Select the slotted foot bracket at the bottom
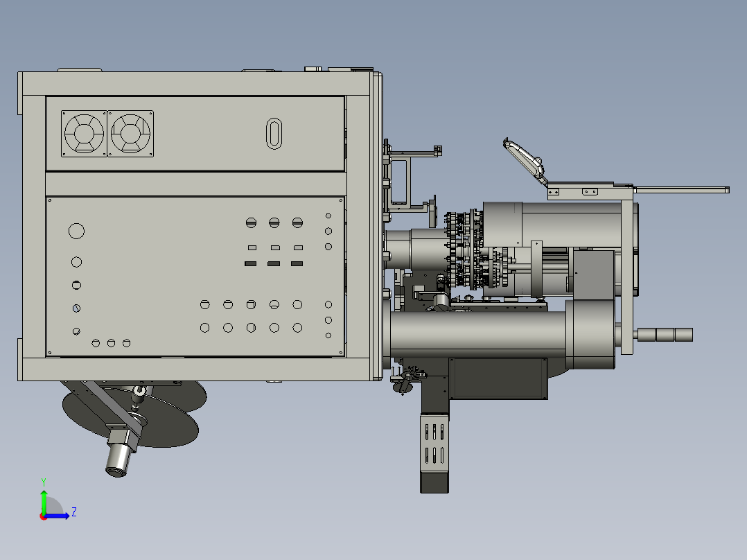This screenshot has height=560, width=747. tap(434, 444)
